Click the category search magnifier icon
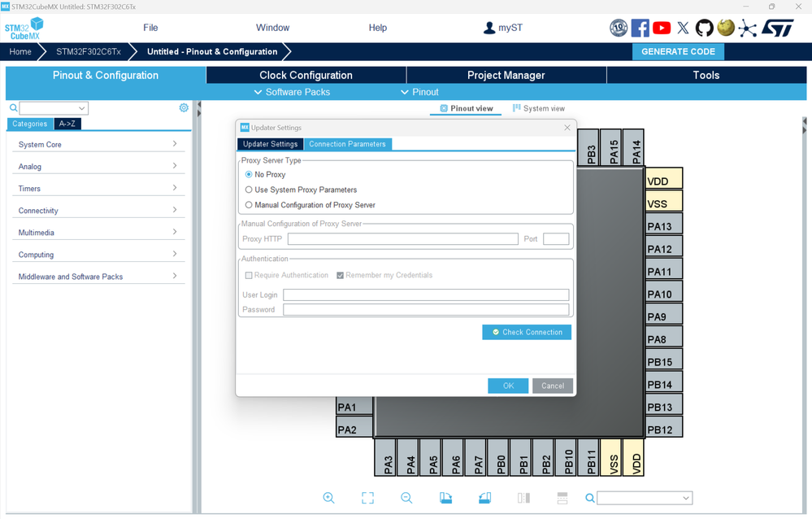 coord(14,108)
